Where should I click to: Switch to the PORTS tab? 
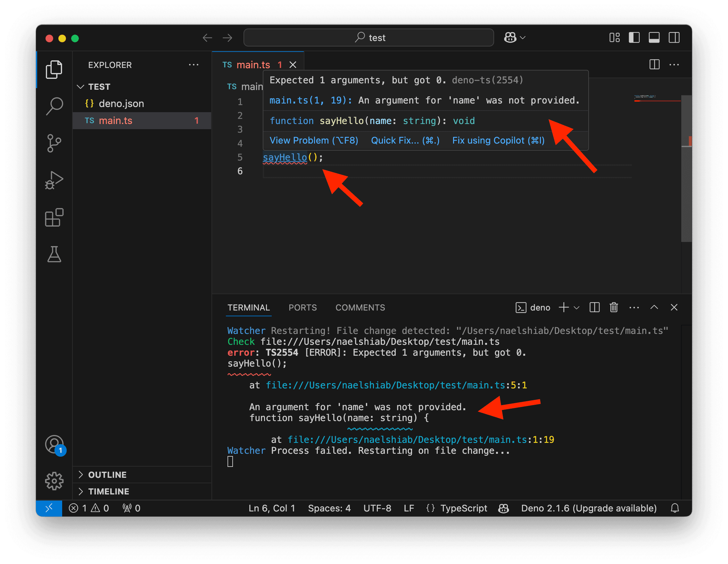click(x=303, y=307)
